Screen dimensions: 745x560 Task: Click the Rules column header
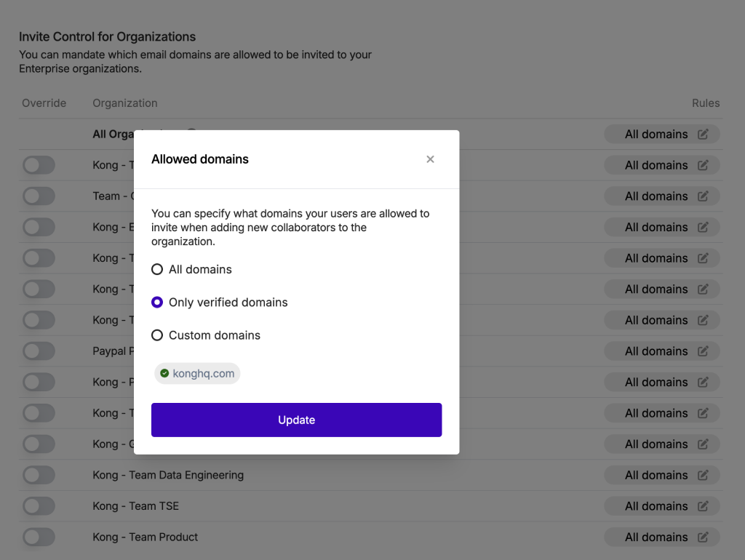click(706, 103)
